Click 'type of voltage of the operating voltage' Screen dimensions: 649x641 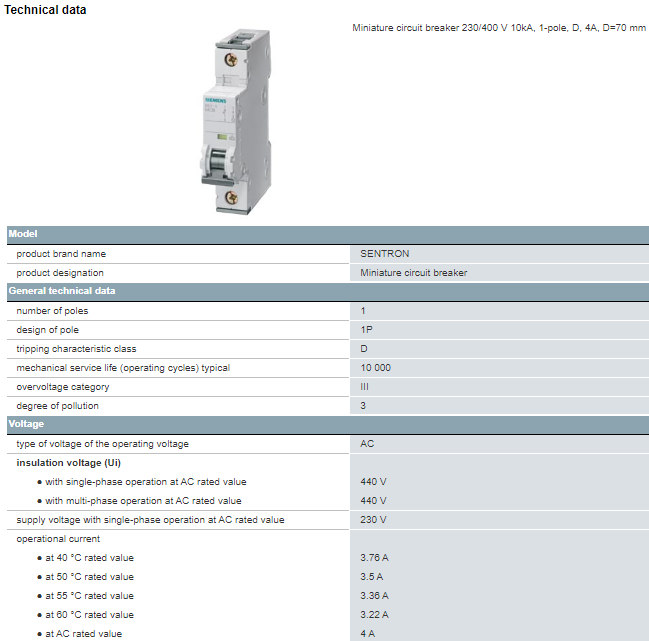coord(103,444)
